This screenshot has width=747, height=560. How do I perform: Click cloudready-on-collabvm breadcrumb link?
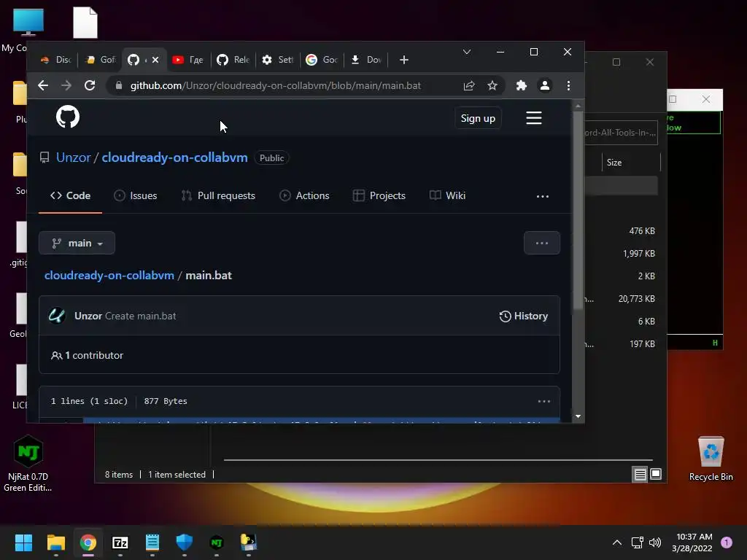click(109, 276)
